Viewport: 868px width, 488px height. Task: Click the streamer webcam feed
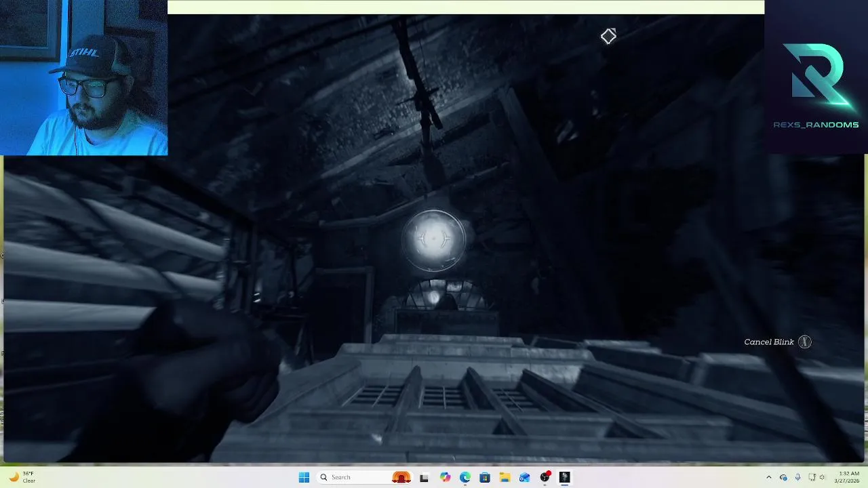pos(84,78)
